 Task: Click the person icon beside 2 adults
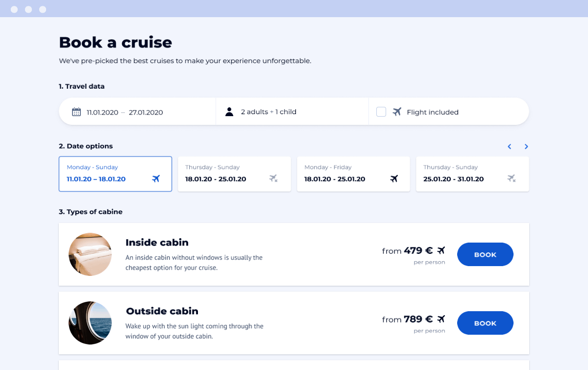point(229,112)
